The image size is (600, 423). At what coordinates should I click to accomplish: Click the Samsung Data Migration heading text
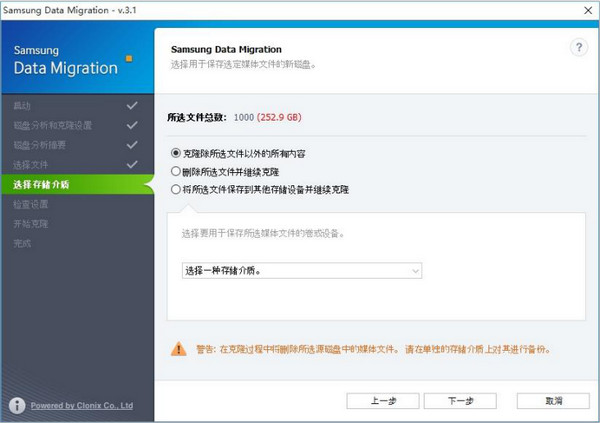point(226,49)
